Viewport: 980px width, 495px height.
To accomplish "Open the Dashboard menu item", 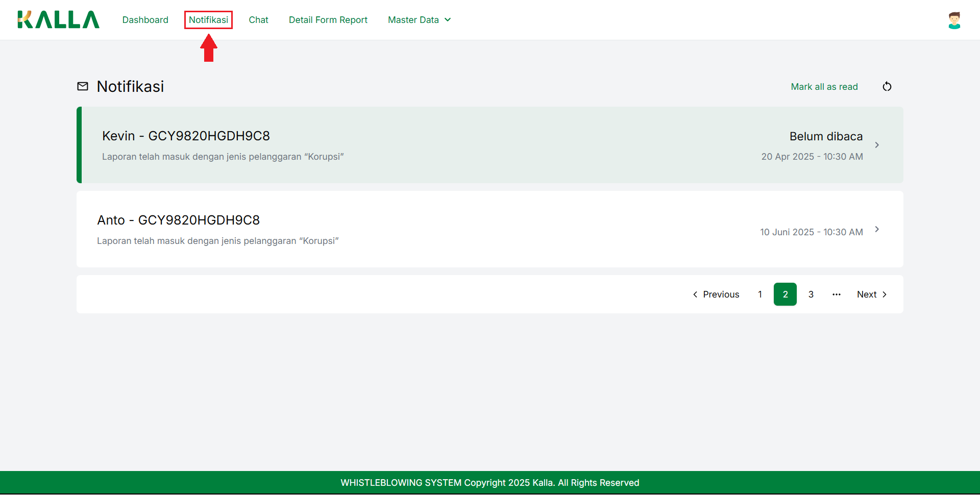I will 145,20.
